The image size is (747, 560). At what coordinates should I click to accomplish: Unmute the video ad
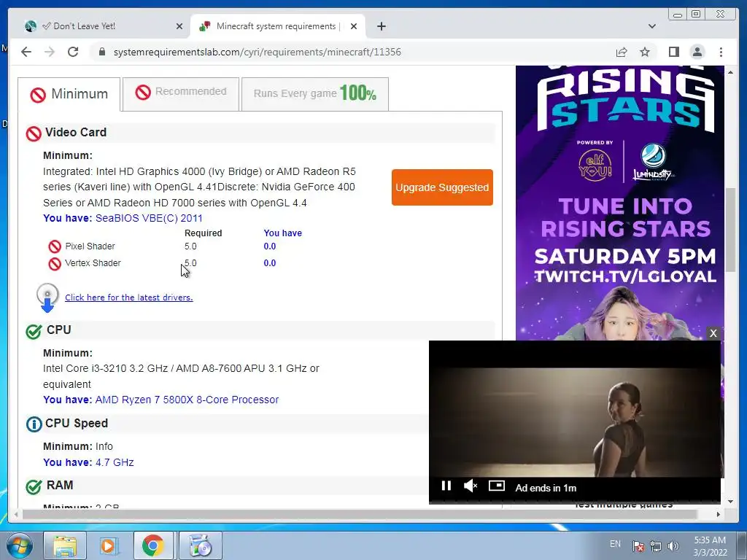click(x=471, y=486)
